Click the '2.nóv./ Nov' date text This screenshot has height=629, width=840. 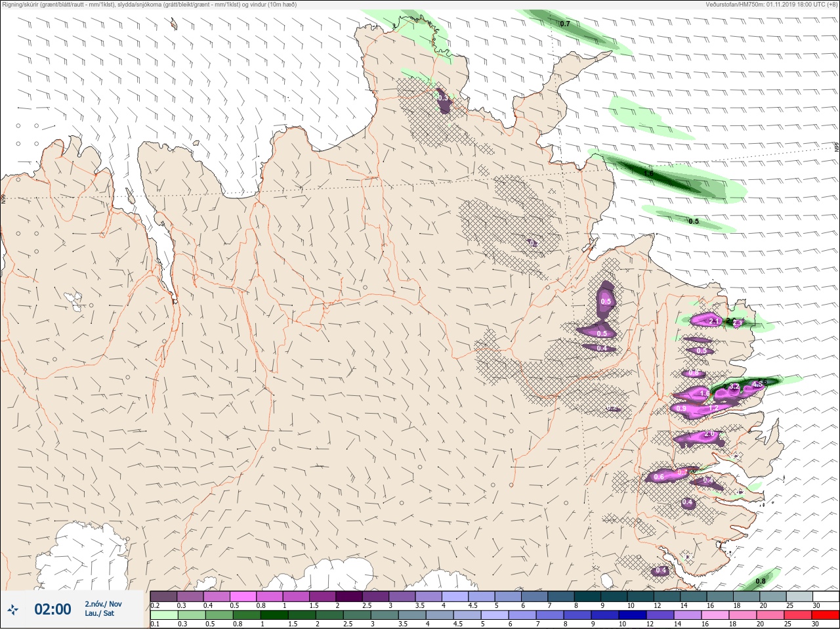coord(103,604)
